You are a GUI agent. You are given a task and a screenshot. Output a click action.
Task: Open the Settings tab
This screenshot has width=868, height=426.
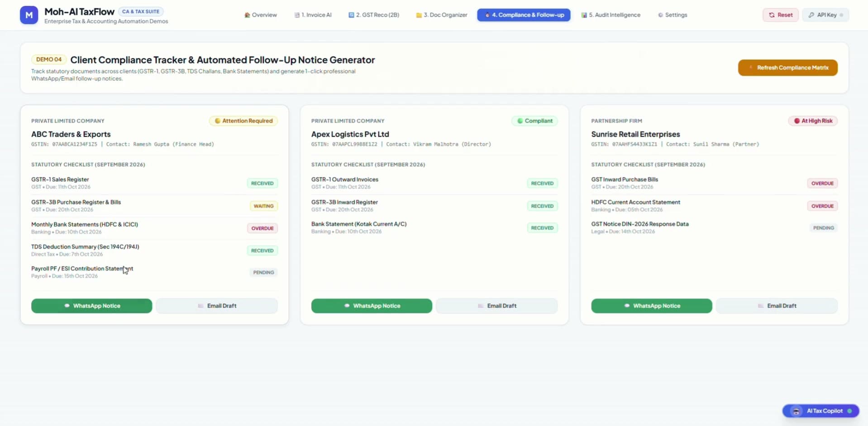(672, 15)
